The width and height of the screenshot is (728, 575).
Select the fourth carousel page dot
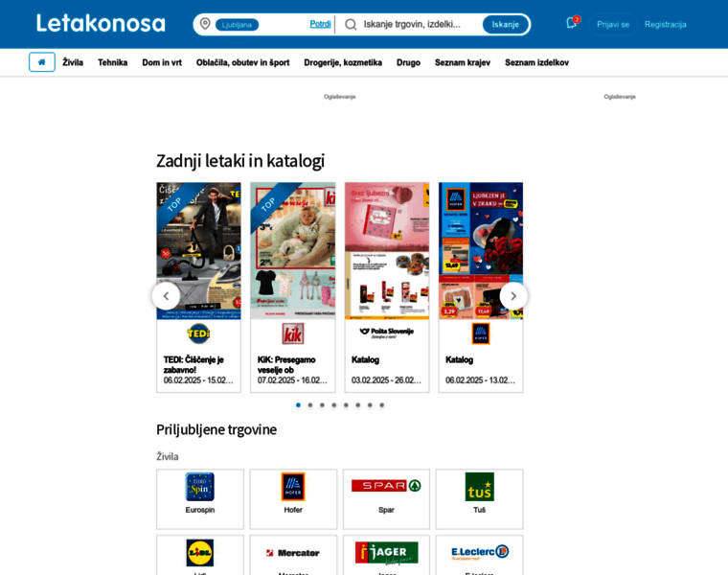point(333,405)
